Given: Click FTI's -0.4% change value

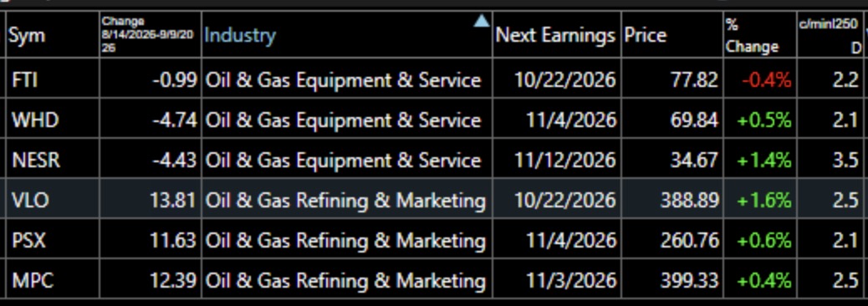Looking at the screenshot, I should click(767, 81).
